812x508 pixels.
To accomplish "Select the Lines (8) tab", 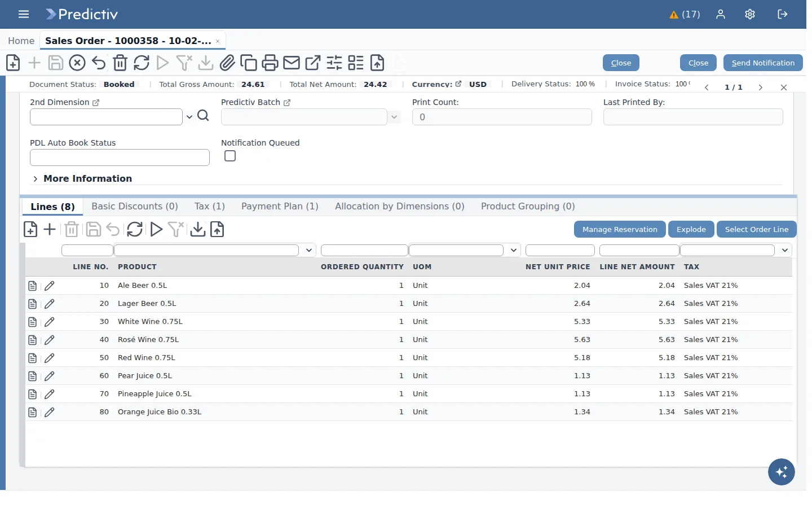I will tap(52, 207).
